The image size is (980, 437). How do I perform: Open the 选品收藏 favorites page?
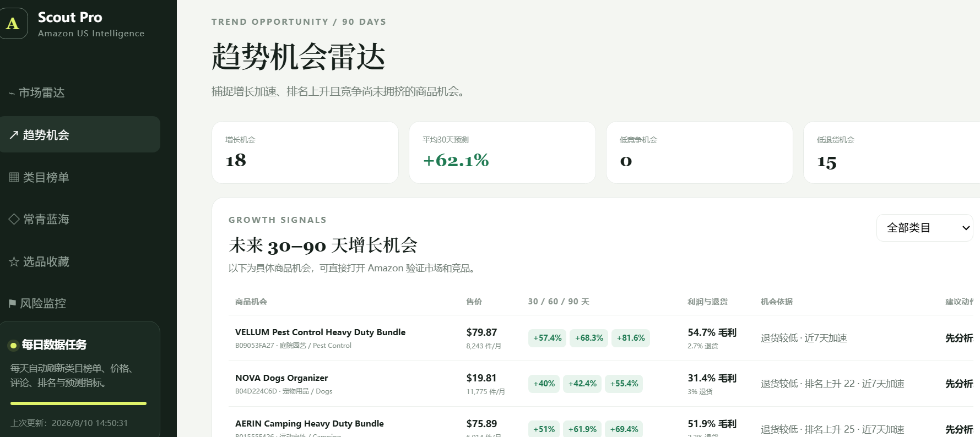[80, 261]
